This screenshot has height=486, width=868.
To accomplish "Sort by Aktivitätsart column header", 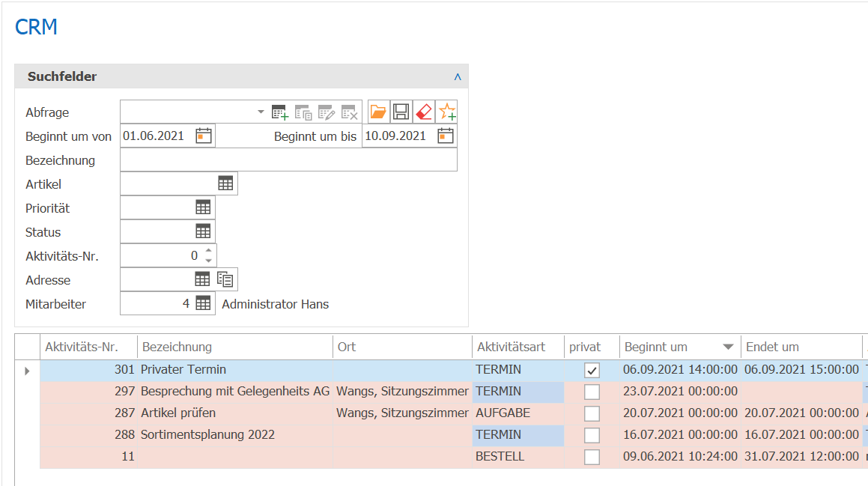I will point(518,347).
